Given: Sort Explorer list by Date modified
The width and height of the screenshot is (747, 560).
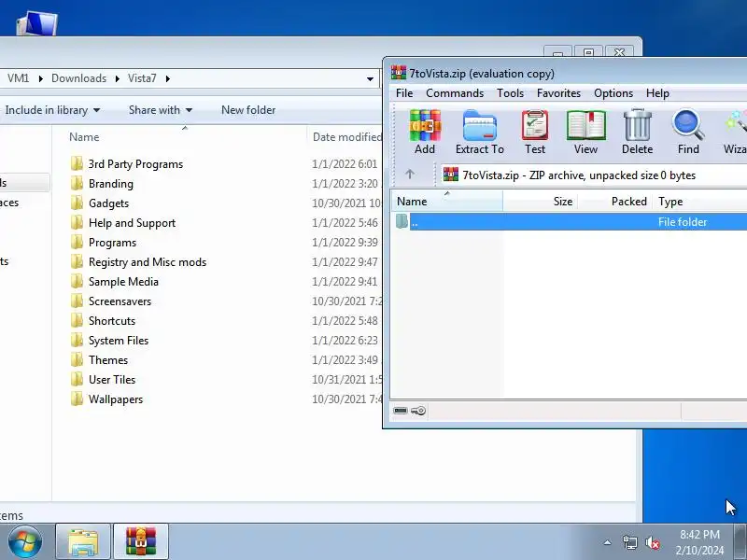Looking at the screenshot, I should [346, 137].
